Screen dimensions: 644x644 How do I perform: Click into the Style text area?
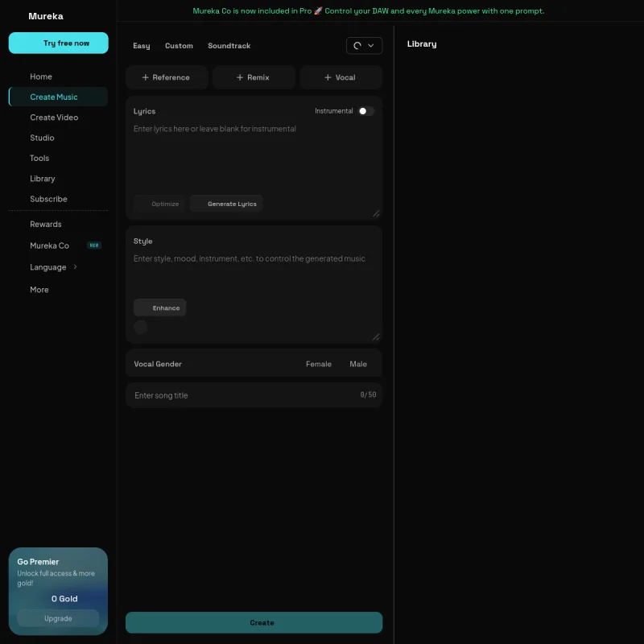click(254, 273)
